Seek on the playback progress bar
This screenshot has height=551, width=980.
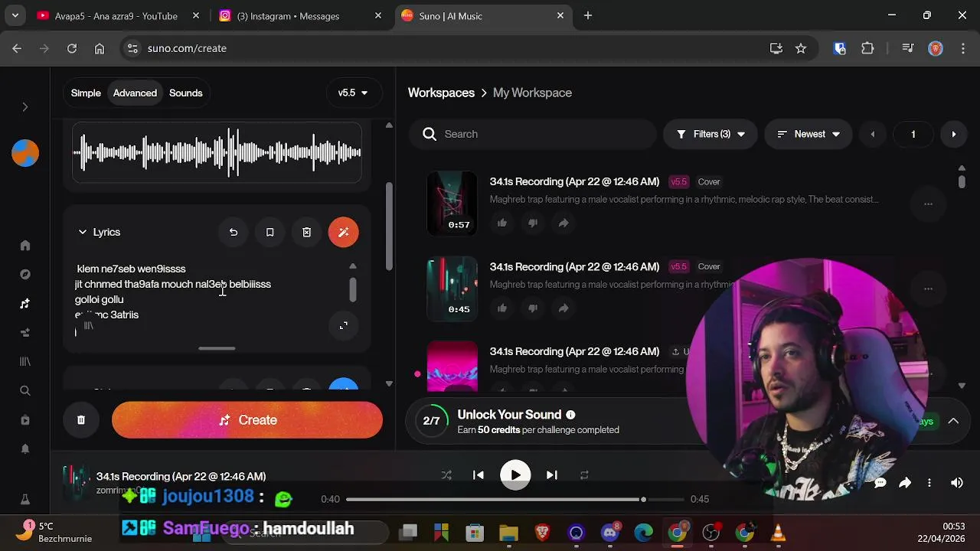(514, 499)
